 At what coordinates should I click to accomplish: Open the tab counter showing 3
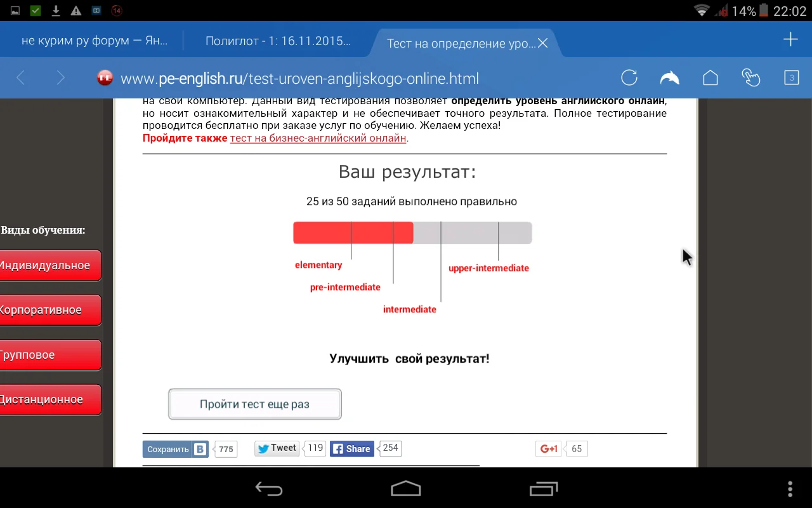791,78
